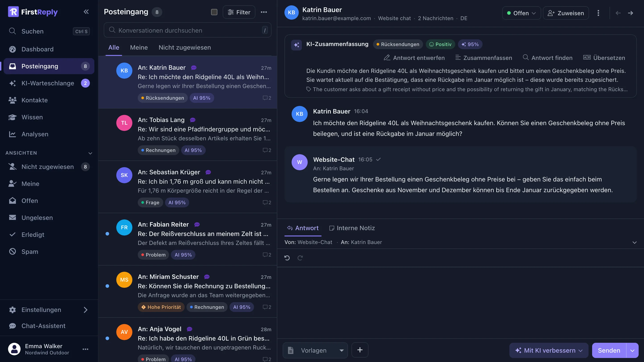Expand the Von/An recipient details
644x362 pixels.
click(635, 242)
